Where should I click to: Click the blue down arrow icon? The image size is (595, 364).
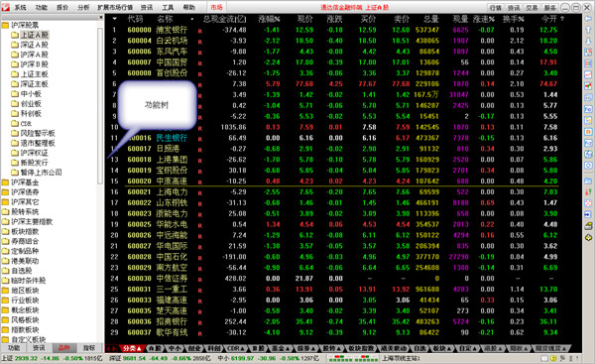point(588,41)
